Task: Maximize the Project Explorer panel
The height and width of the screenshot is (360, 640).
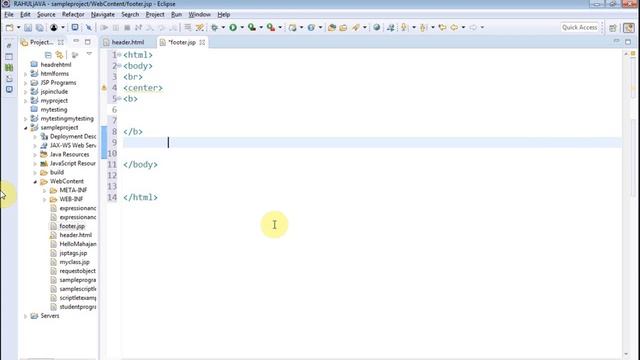Action: pyautogui.click(x=88, y=42)
